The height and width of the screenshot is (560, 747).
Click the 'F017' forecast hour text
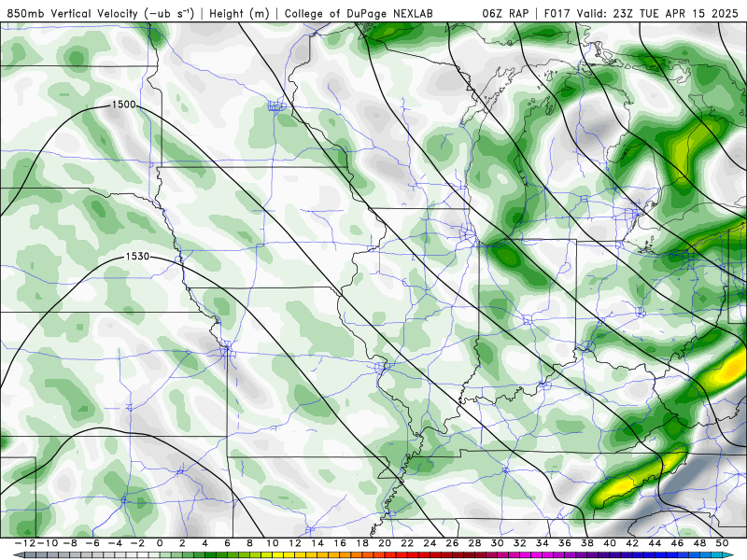coord(558,13)
